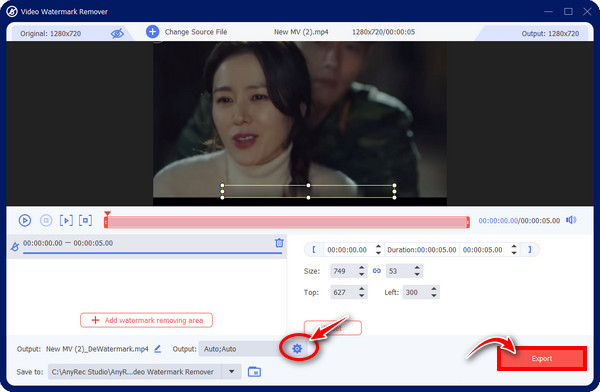Screen dimensions: 600x392
Task: Open the save folder browse icon
Action: click(x=254, y=371)
